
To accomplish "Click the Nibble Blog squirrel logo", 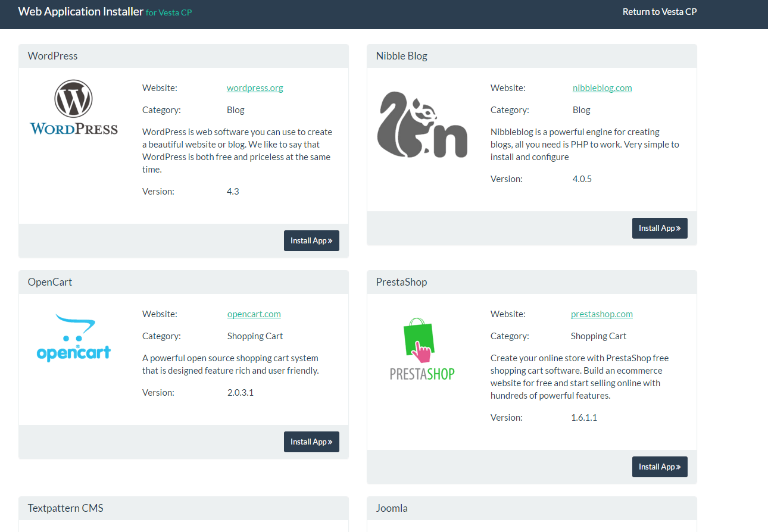I will pyautogui.click(x=422, y=124).
